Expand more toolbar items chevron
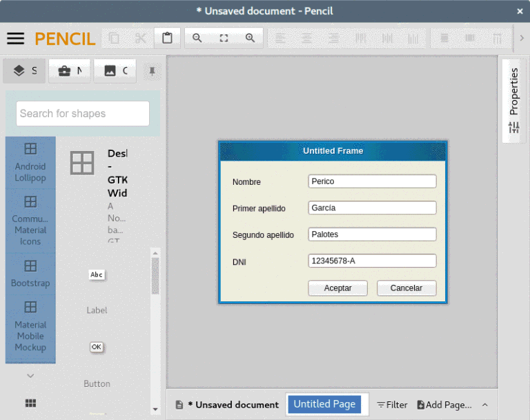 coord(522,39)
